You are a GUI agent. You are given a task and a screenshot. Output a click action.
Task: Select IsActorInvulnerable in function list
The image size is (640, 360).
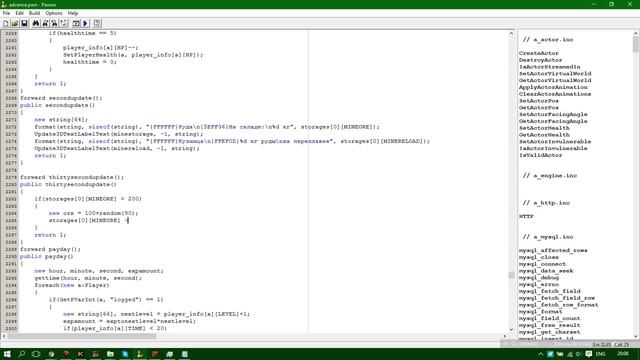[x=553, y=149]
